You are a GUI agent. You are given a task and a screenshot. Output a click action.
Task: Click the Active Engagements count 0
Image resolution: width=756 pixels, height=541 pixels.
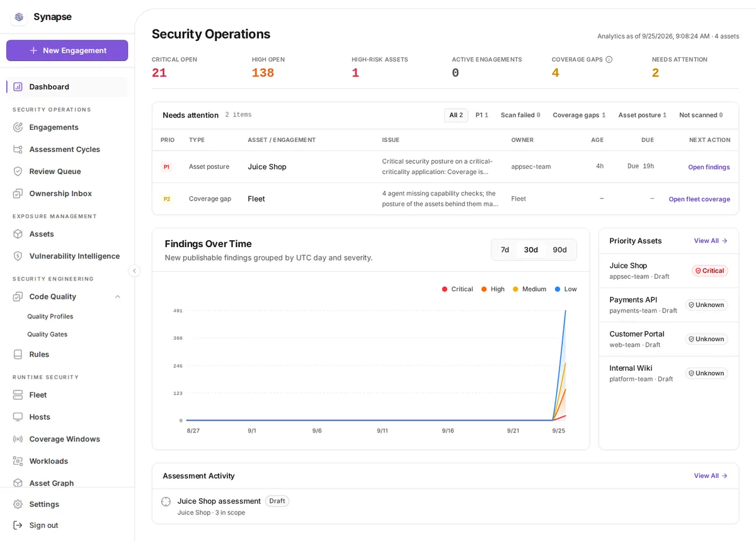[455, 73]
